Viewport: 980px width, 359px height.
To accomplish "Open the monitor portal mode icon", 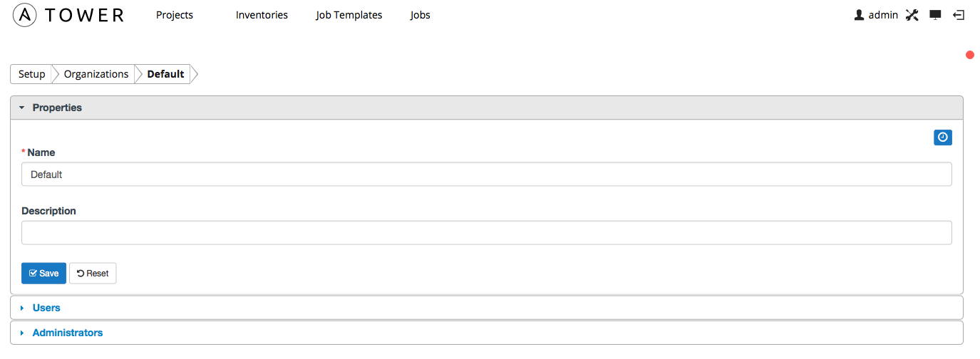I will (936, 15).
